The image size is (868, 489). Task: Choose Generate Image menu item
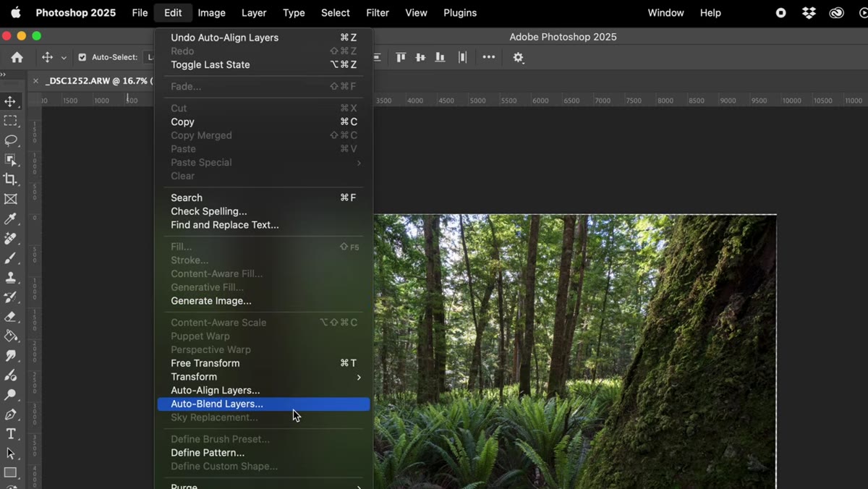[263, 301]
